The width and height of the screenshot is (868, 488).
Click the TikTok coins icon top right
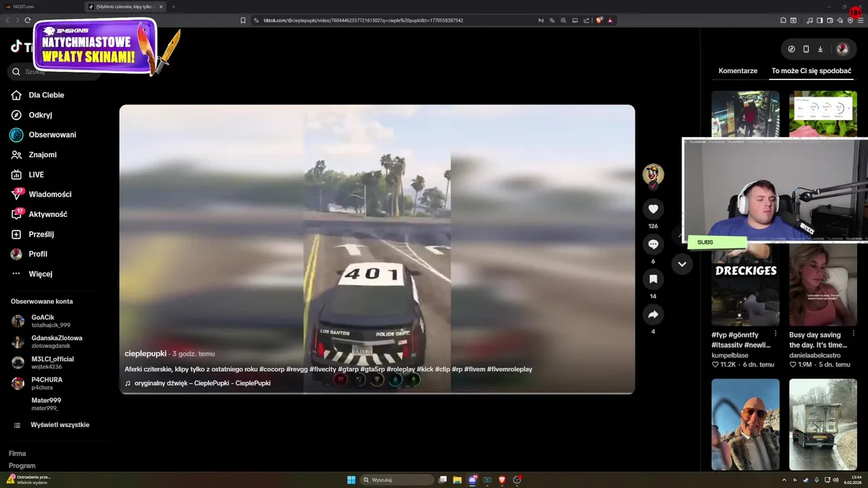coord(791,49)
